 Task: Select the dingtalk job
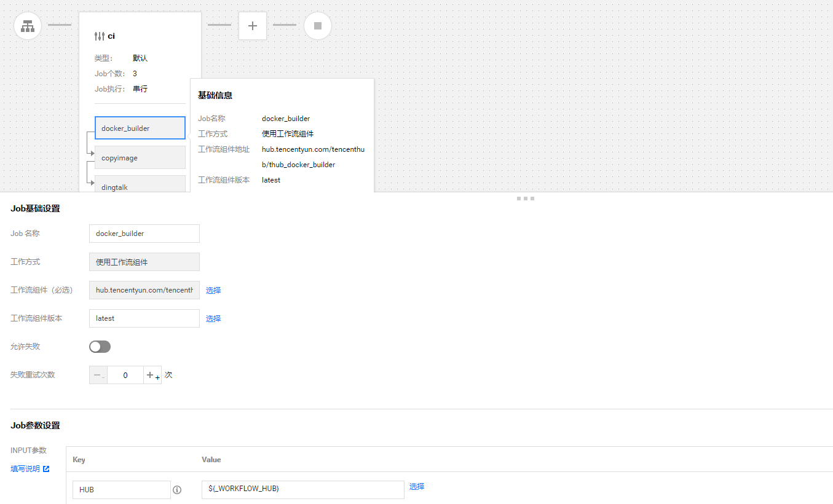[x=140, y=184]
